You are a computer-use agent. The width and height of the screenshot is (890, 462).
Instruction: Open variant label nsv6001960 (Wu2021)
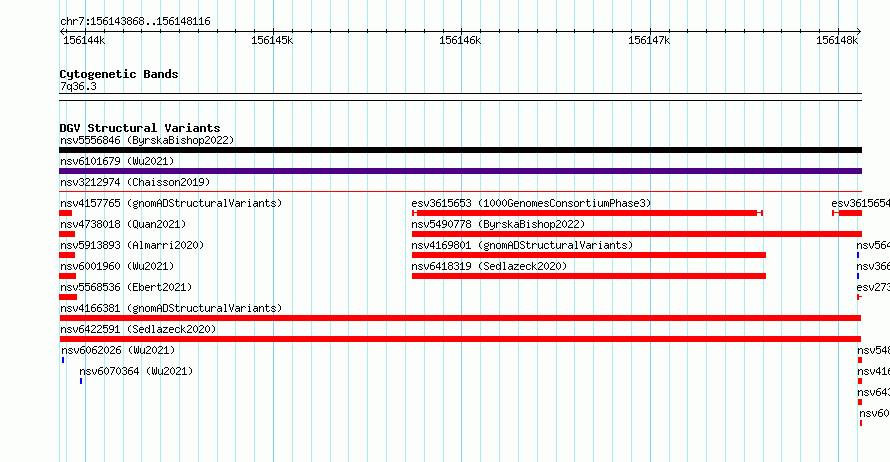click(117, 266)
